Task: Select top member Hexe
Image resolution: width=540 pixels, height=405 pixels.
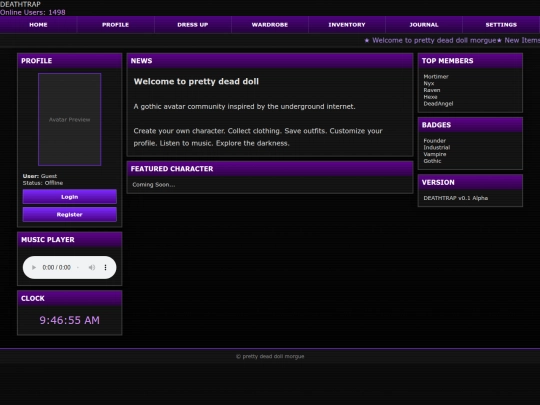Action: point(430,97)
